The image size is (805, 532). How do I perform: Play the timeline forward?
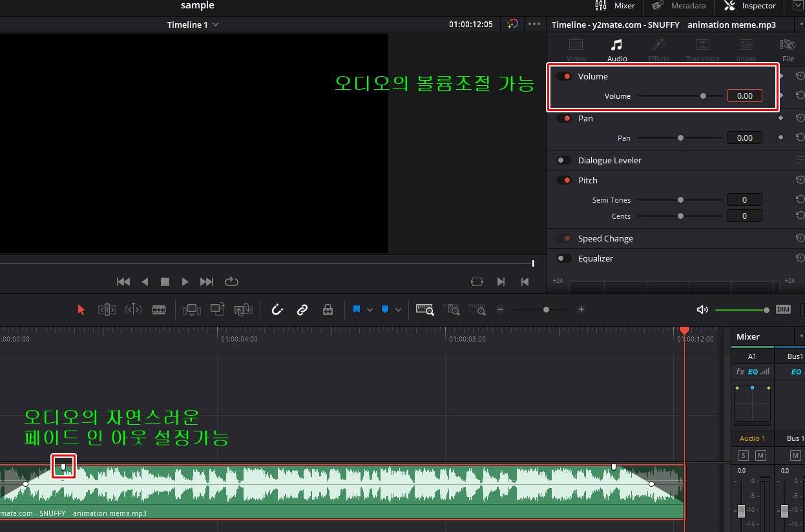coord(185,281)
